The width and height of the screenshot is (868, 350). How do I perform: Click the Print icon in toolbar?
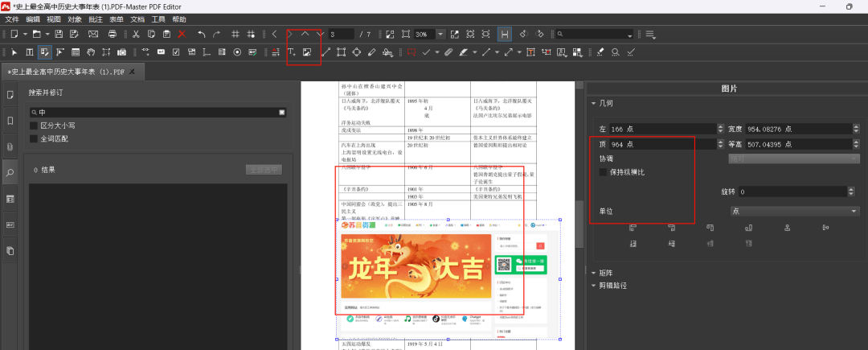point(113,34)
